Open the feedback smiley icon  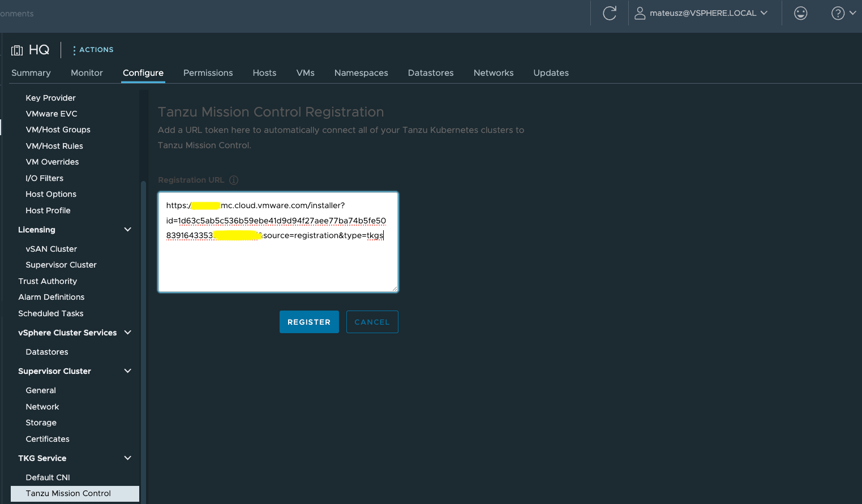point(800,12)
